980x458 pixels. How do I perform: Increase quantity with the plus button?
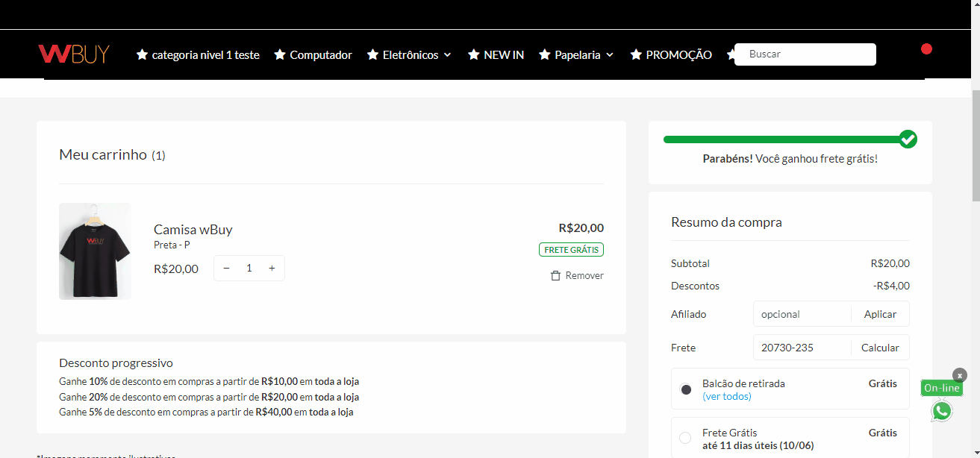pyautogui.click(x=272, y=269)
